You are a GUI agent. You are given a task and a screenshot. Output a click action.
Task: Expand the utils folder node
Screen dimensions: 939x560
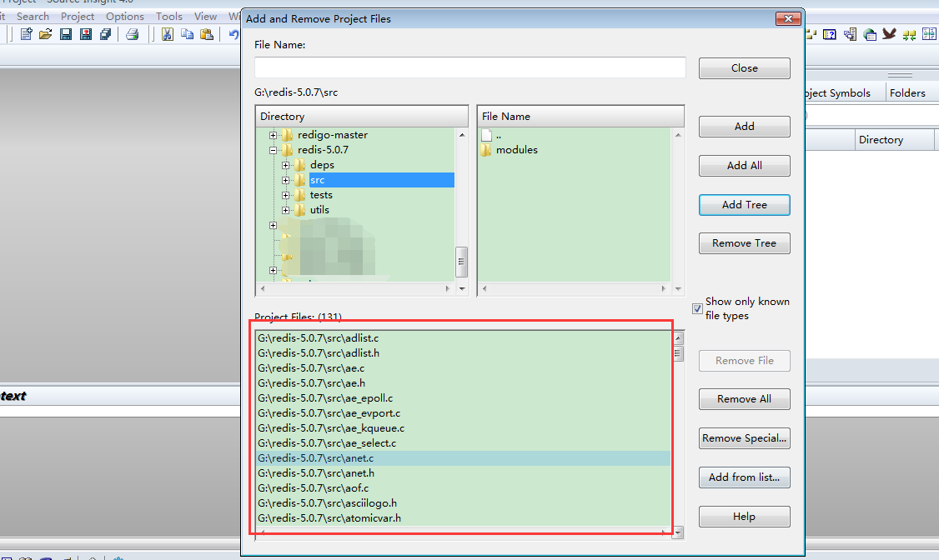[286, 210]
